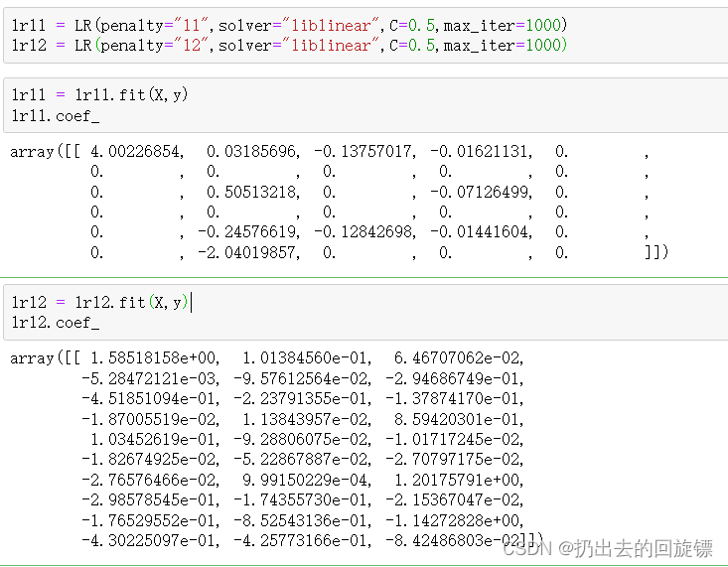Click the value -5.22867887e-02

pyautogui.click(x=301, y=460)
